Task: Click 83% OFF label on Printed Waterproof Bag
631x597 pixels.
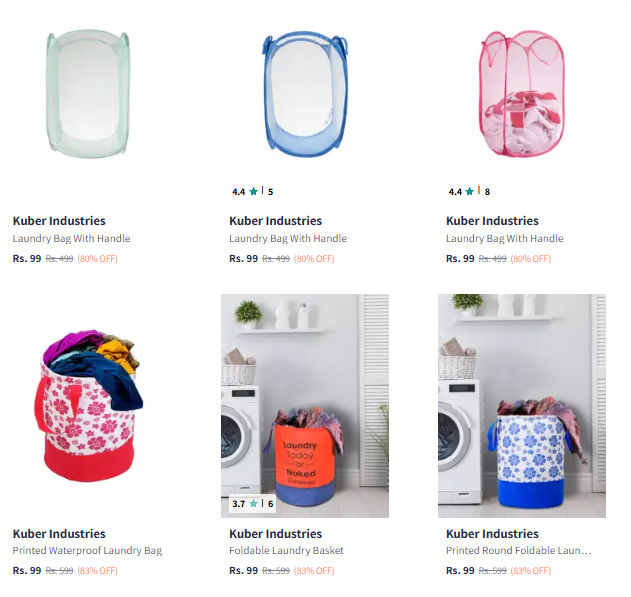Action: point(97,571)
